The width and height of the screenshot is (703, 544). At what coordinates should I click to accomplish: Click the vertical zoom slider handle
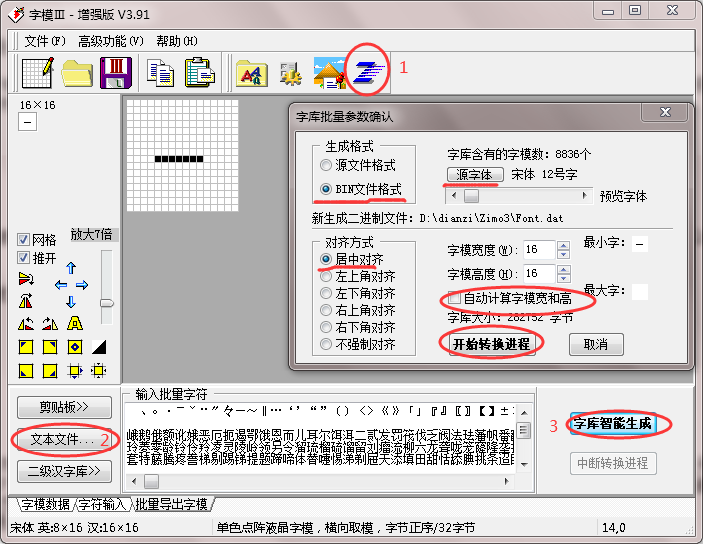107,303
